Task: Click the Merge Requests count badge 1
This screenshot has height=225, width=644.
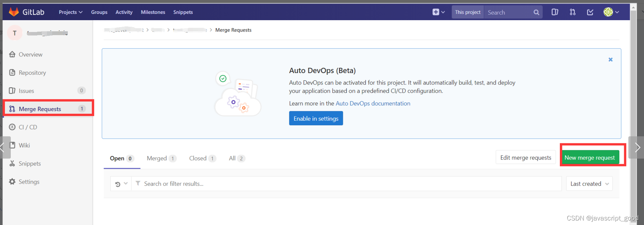Action: click(82, 109)
